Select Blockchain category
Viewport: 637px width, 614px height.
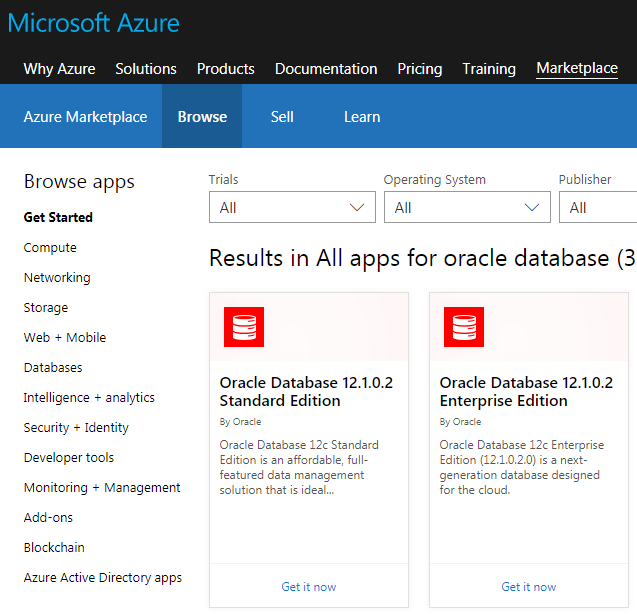(54, 547)
